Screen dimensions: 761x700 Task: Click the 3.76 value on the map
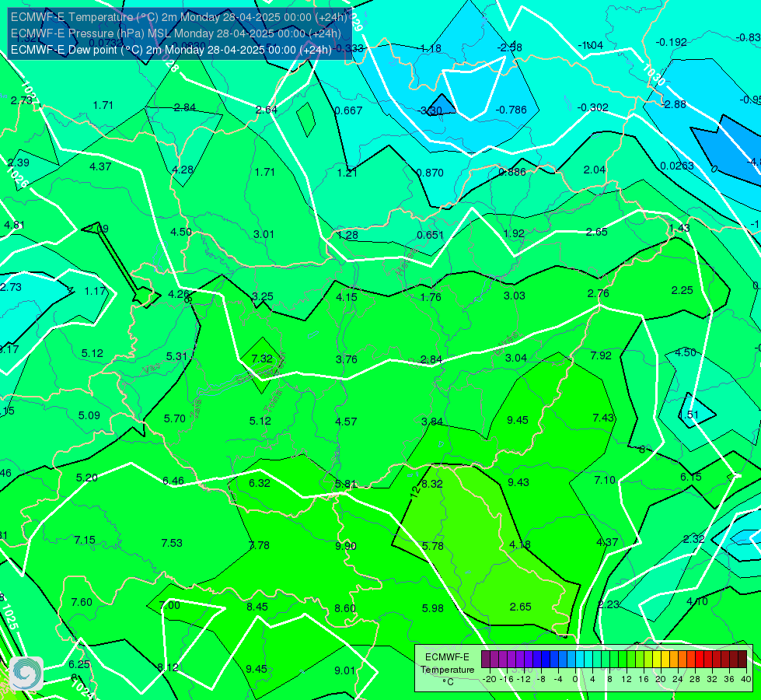(347, 359)
